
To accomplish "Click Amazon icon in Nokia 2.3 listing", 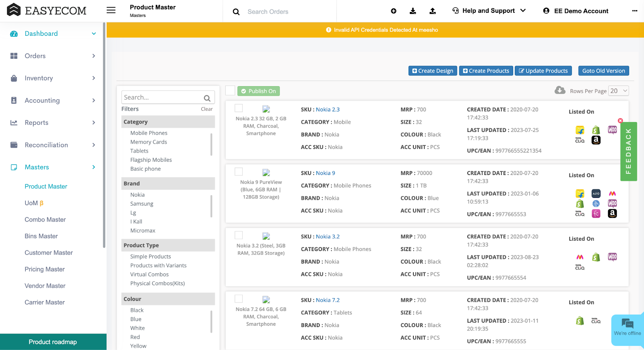I will [596, 140].
